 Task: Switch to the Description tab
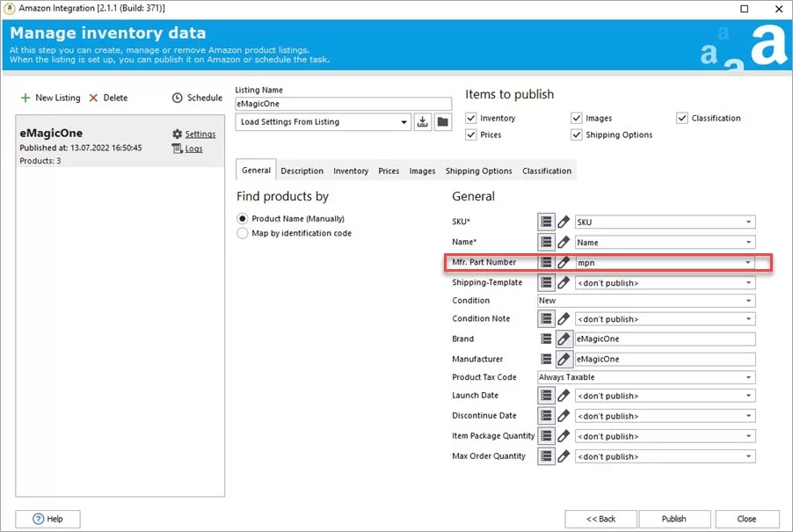(302, 171)
